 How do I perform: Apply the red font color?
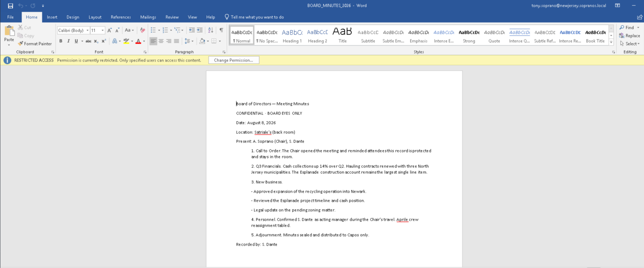pyautogui.click(x=138, y=41)
